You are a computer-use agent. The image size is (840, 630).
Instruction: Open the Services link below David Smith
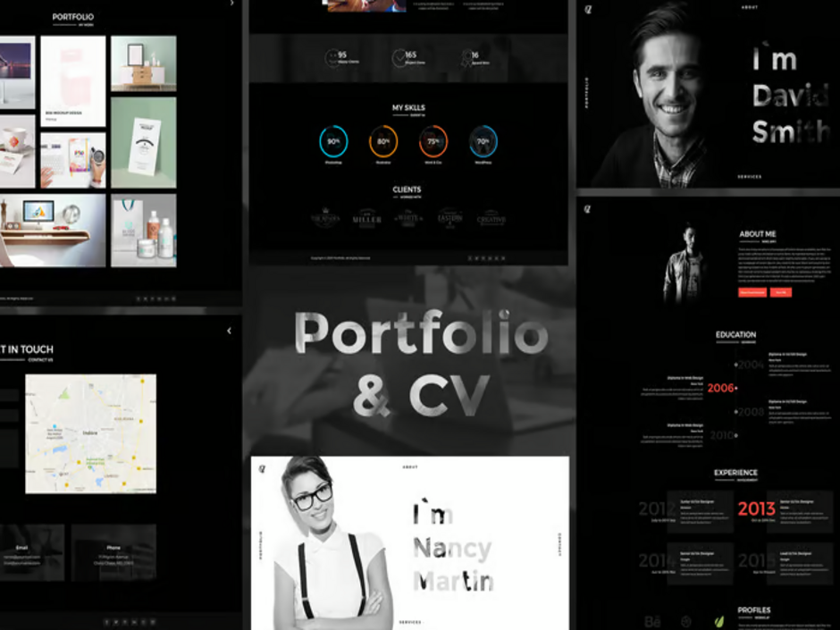point(749,177)
